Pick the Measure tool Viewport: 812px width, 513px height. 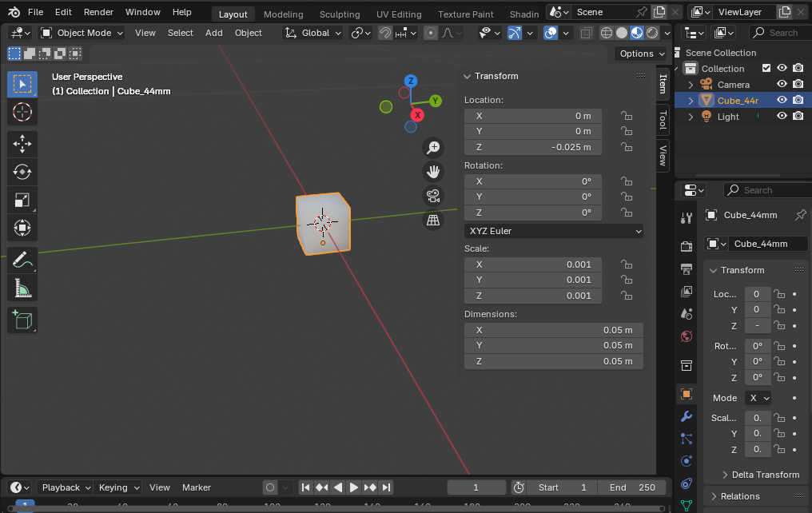pyautogui.click(x=22, y=287)
